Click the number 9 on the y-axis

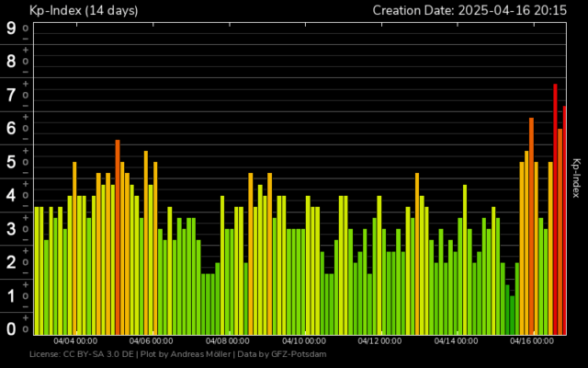[11, 28]
